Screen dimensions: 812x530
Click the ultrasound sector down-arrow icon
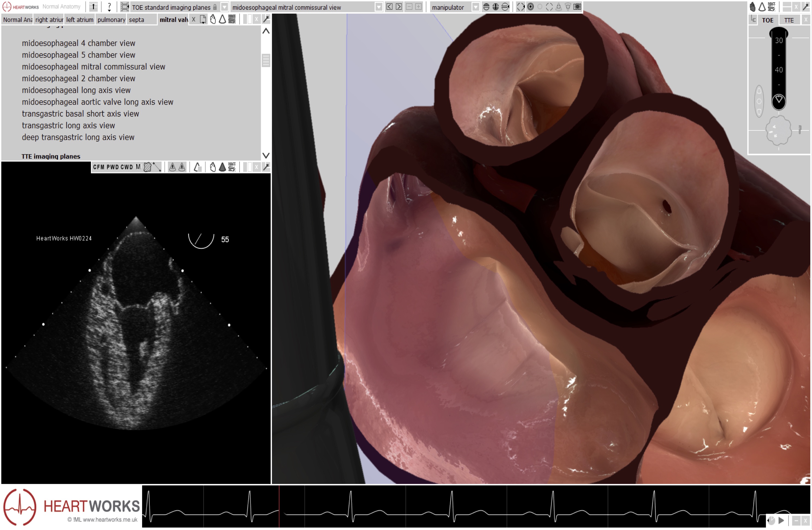[182, 167]
